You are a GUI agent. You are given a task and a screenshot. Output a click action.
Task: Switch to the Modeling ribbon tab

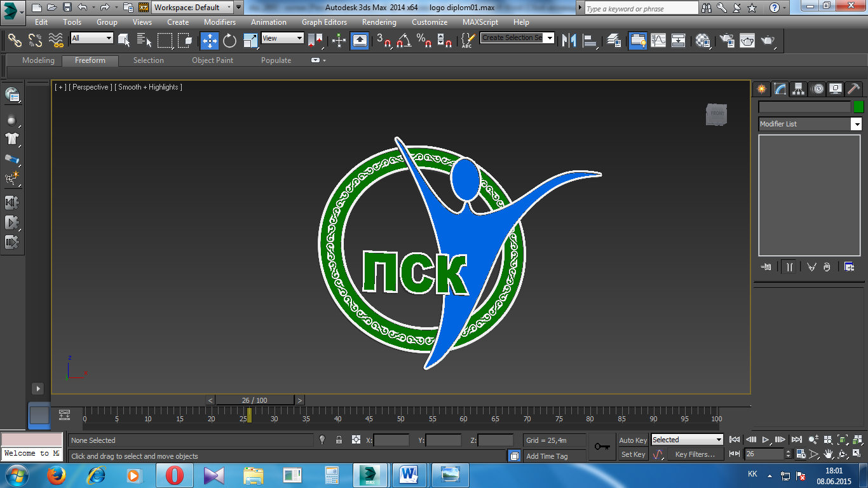click(x=38, y=60)
